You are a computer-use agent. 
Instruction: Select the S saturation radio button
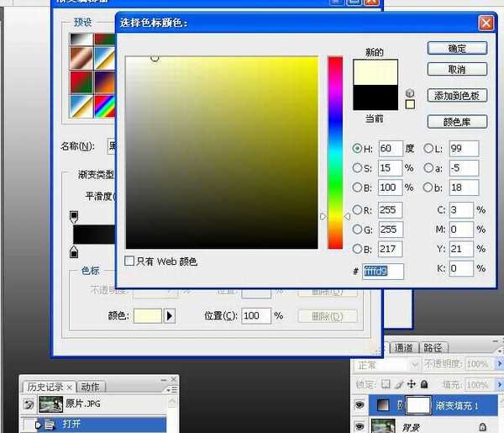point(358,167)
